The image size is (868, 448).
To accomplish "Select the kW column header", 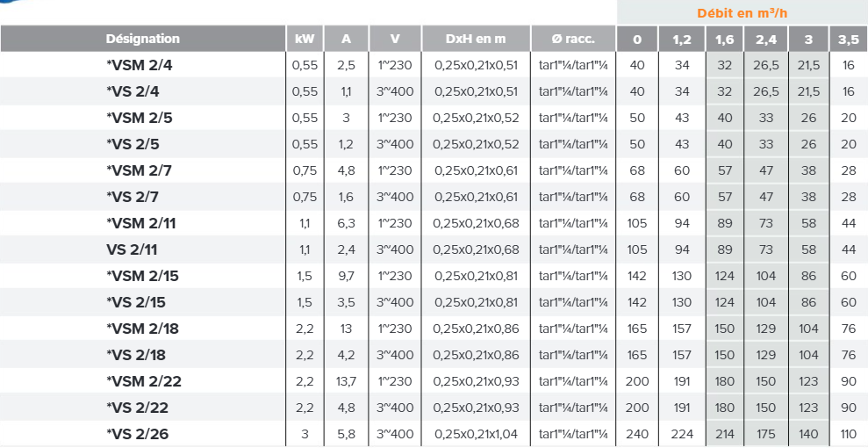I will point(305,39).
